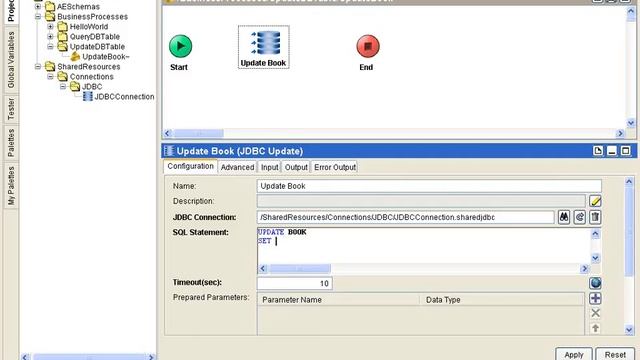Expand the QueryDBTable folder node
The width and height of the screenshot is (640, 360).
(50, 37)
